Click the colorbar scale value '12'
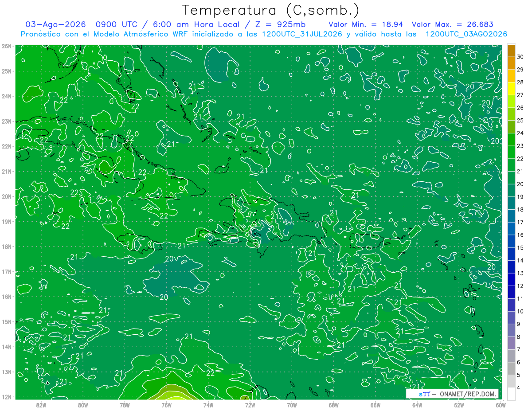The height and width of the screenshot is (411, 532). pos(520,286)
